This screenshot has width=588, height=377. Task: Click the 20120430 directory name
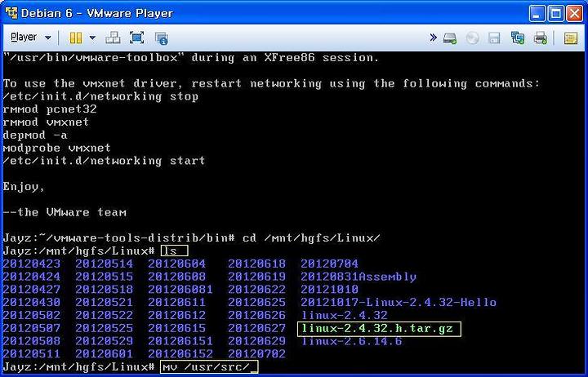point(32,303)
